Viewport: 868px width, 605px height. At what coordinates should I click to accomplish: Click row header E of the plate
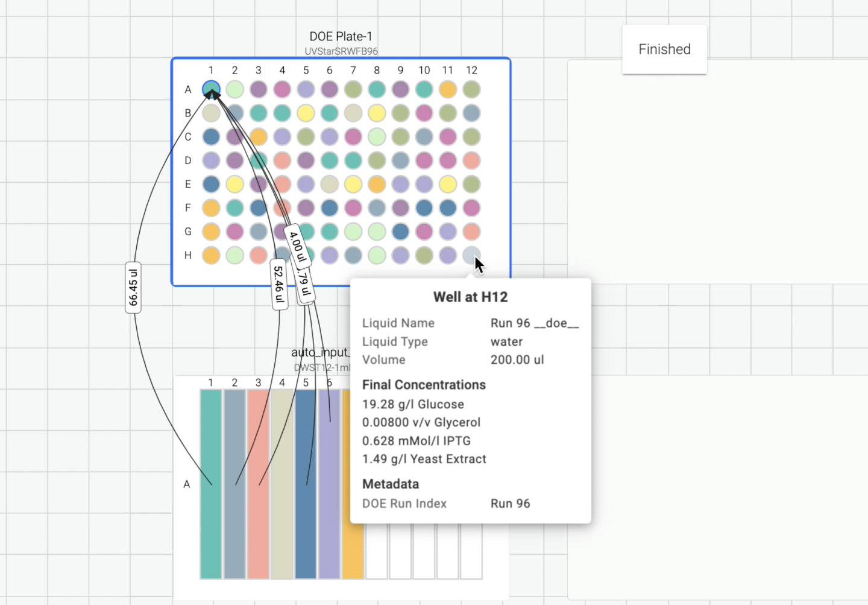tap(188, 184)
